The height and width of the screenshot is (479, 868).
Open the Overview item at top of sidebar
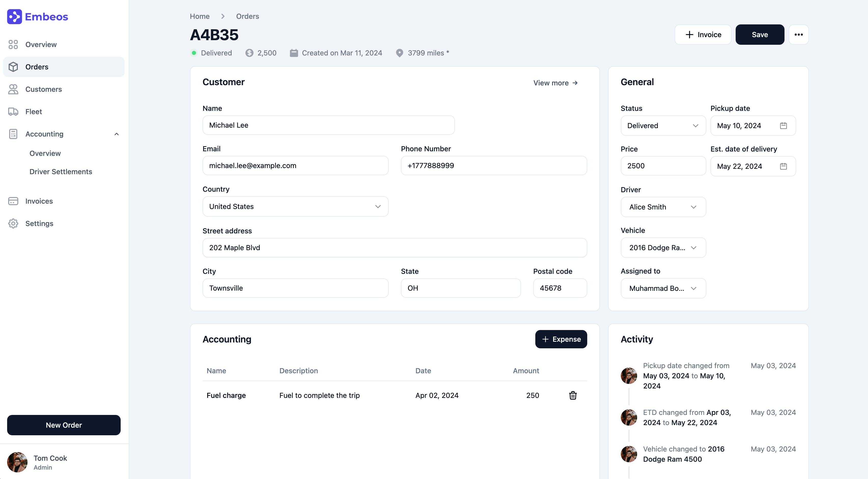coord(41,44)
